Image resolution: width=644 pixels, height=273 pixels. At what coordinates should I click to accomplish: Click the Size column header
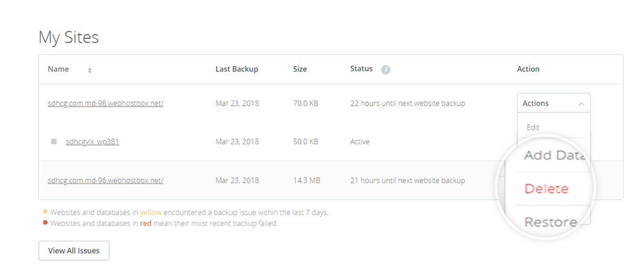click(300, 69)
